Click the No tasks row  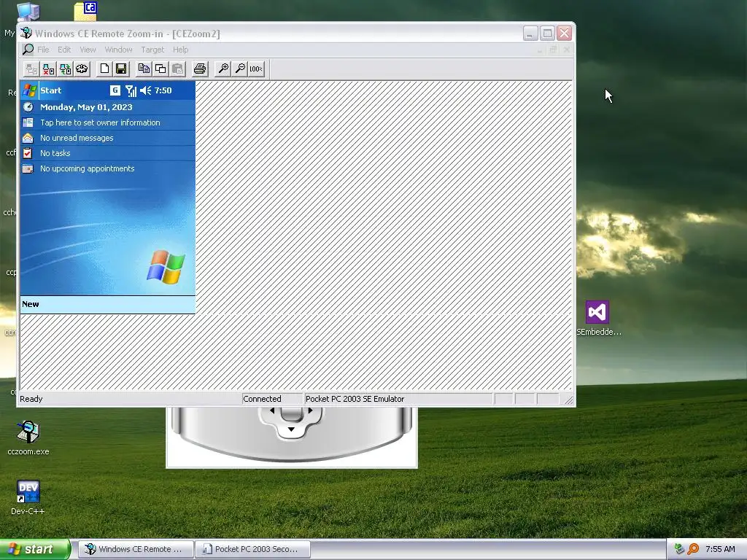coord(108,153)
